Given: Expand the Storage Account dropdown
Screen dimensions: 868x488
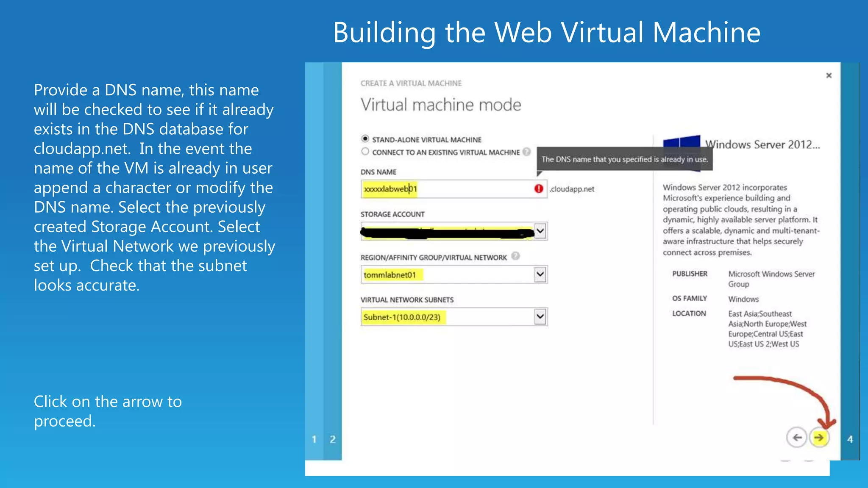Looking at the screenshot, I should tap(540, 231).
